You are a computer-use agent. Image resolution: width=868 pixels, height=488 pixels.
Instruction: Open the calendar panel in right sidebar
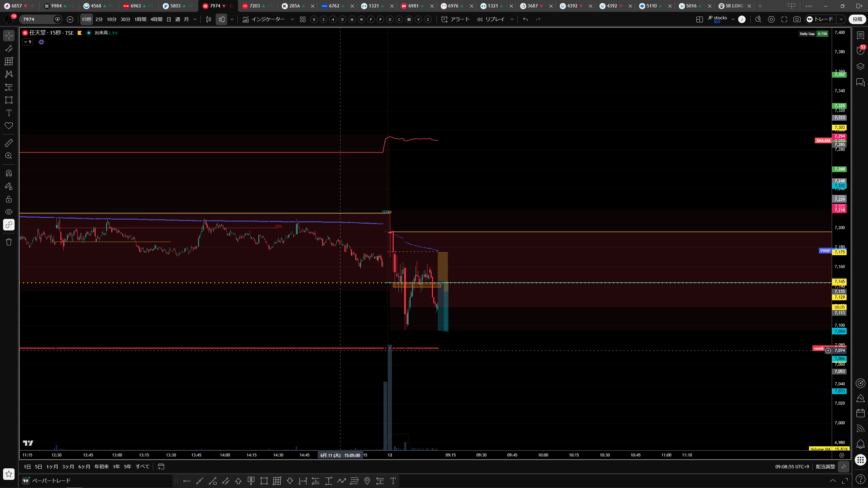(860, 413)
